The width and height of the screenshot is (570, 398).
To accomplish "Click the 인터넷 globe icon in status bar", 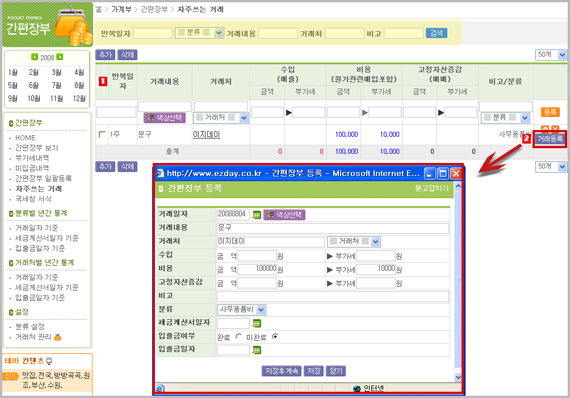I will [x=357, y=389].
